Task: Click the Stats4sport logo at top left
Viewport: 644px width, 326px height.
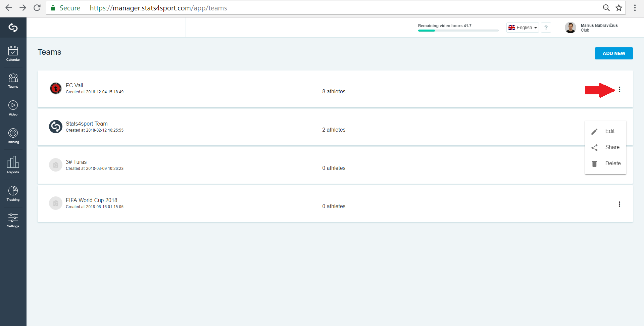Action: [x=13, y=28]
